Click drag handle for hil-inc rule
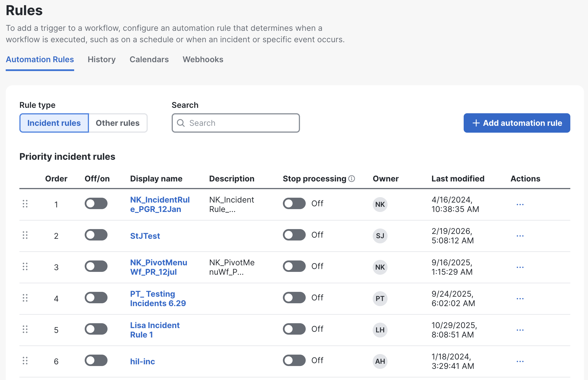 tap(25, 361)
